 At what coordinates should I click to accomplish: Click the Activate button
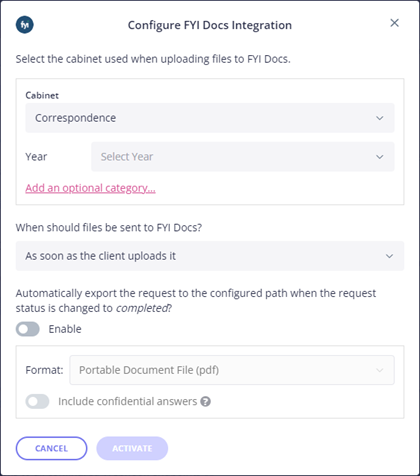[x=132, y=448]
